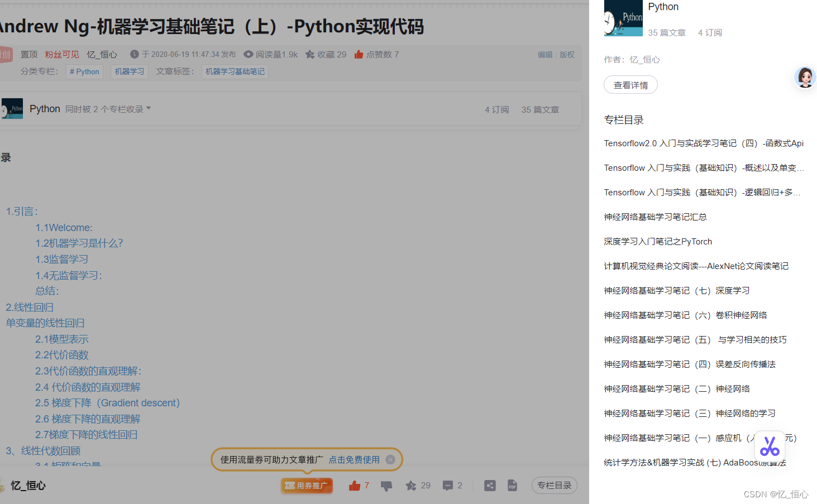The width and height of the screenshot is (817, 504).
Task: Jump to section 2.1模型表示
Action: 62,339
